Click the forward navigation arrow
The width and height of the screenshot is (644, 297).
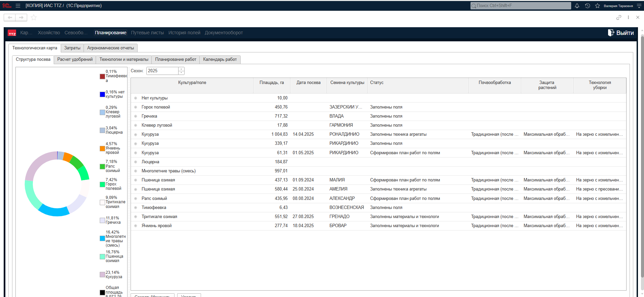coord(21,17)
